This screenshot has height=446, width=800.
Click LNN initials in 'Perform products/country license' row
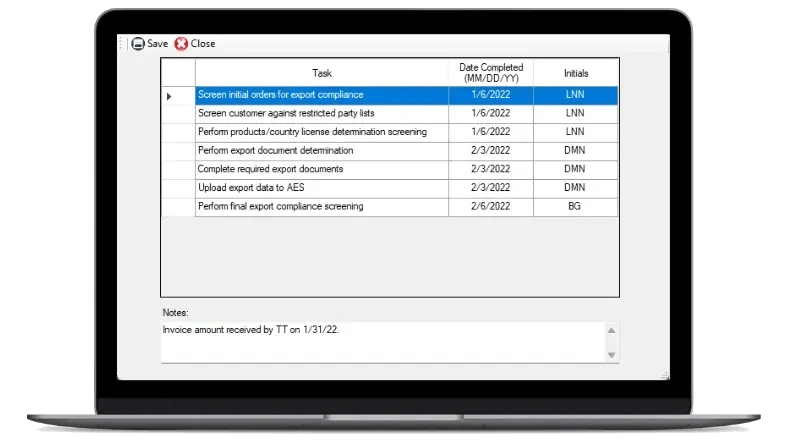tap(576, 133)
